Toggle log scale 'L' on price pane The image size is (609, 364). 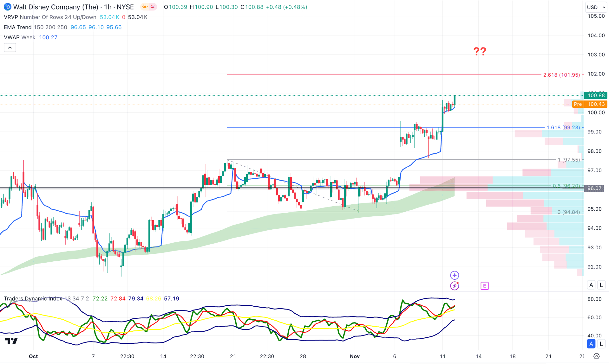601,285
